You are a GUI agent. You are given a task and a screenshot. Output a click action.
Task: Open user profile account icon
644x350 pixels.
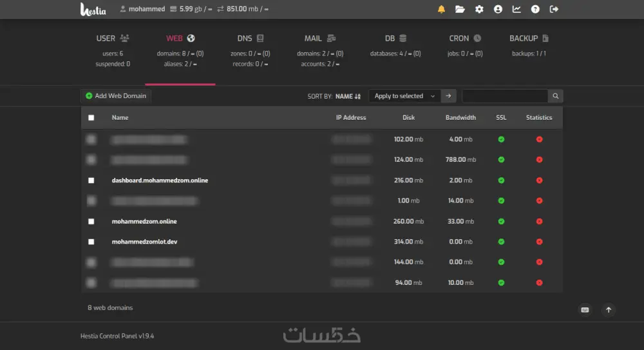[x=498, y=9]
